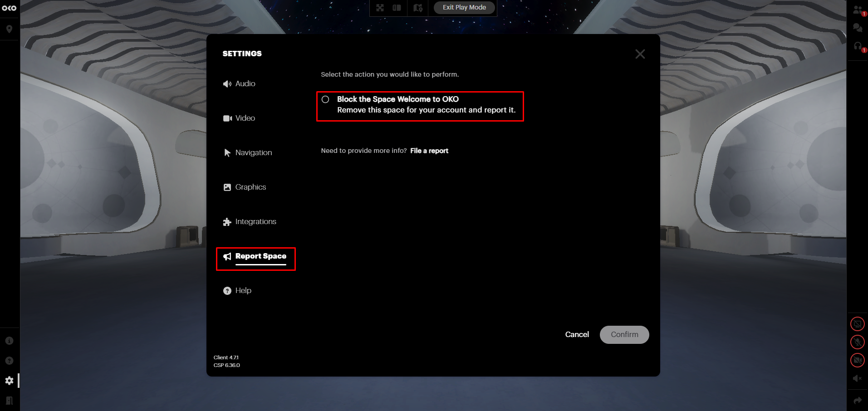The width and height of the screenshot is (868, 411).
Task: Open the Audio settings tab
Action: (239, 83)
